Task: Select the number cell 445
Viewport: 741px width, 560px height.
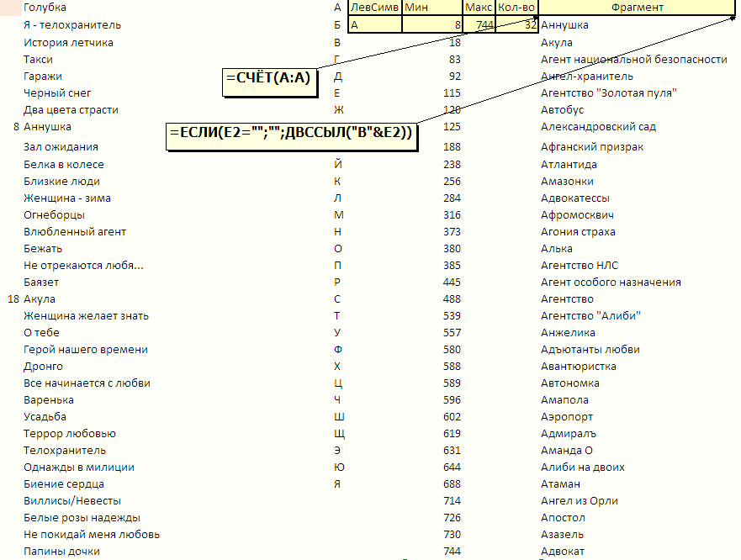Action: click(452, 283)
